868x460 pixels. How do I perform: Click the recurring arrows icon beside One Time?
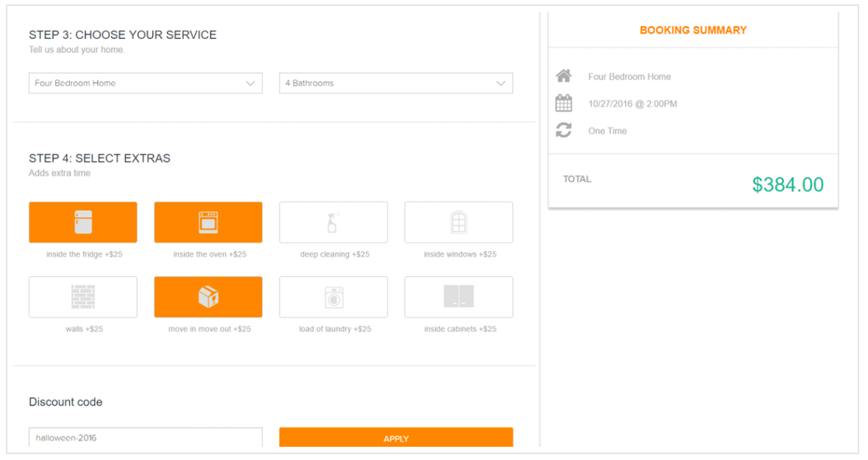click(x=563, y=130)
